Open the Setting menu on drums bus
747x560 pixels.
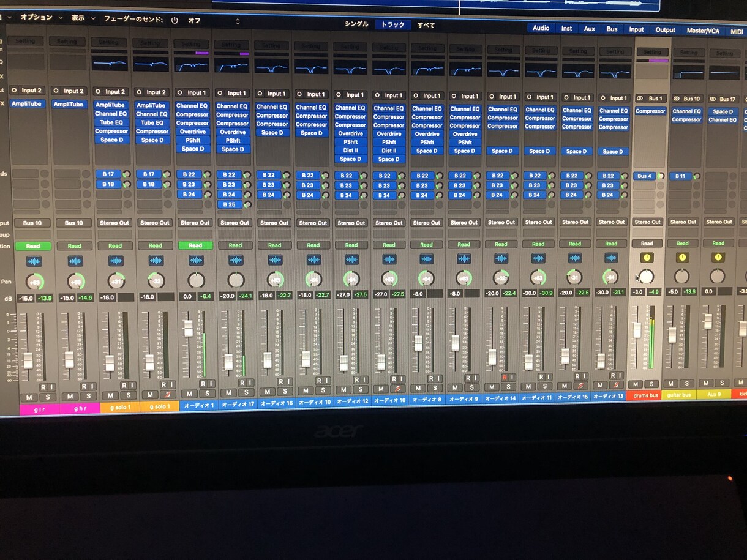coord(652,52)
